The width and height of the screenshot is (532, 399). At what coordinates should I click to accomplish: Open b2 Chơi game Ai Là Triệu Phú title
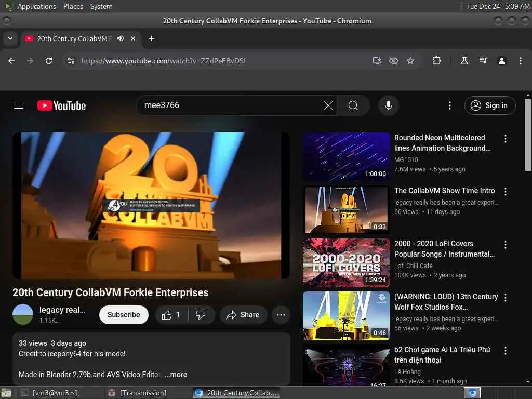tap(442, 354)
